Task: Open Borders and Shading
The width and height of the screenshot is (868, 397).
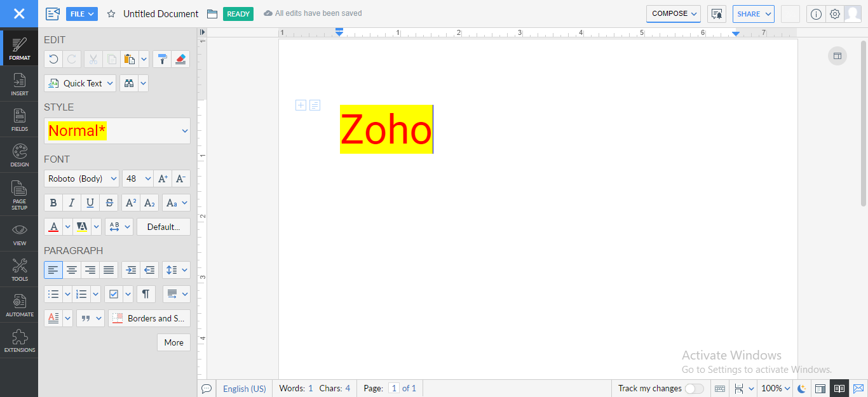Action: (149, 318)
